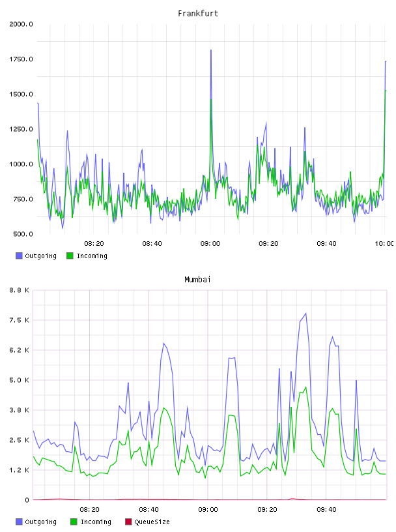Click the 2.5 K y-axis label in Mumbai chart
The height and width of the screenshot is (532, 396).
pos(19,440)
